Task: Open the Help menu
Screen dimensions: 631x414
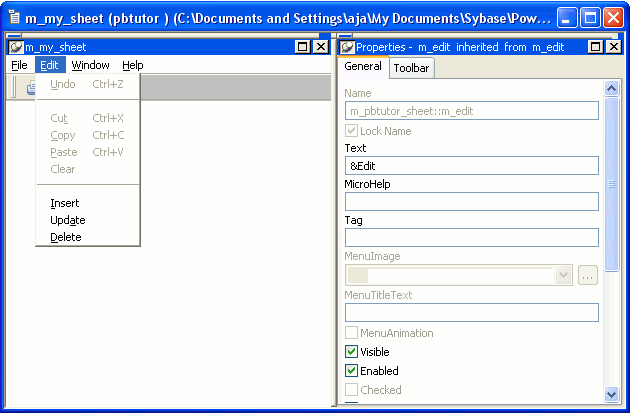Action: (x=132, y=65)
